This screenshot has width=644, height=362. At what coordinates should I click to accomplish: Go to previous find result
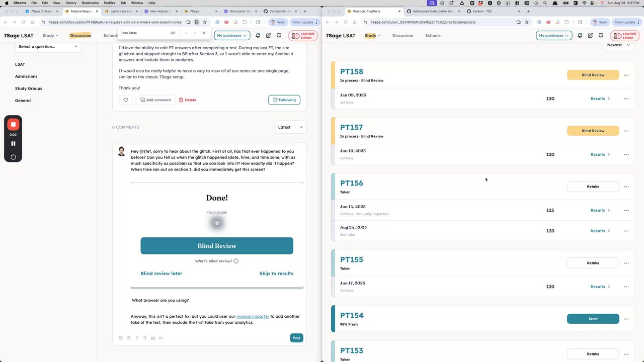tap(186, 33)
